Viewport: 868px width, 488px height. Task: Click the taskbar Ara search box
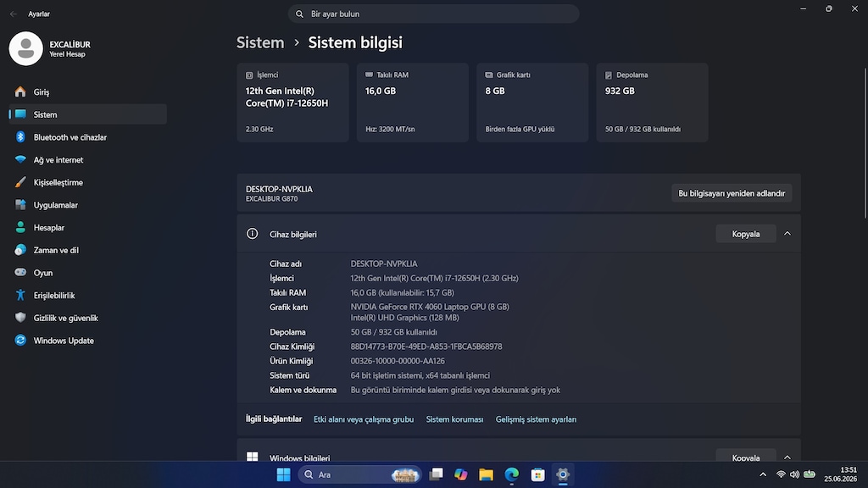[x=359, y=474]
